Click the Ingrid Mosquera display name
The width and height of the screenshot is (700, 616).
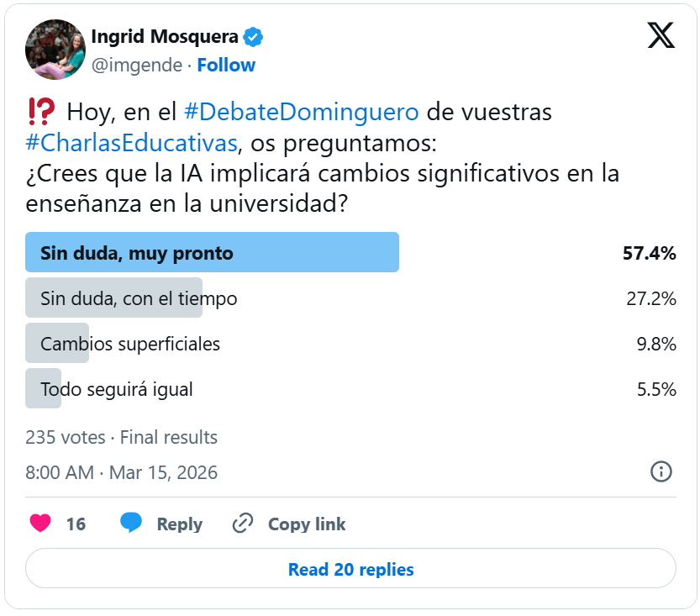[x=164, y=37]
